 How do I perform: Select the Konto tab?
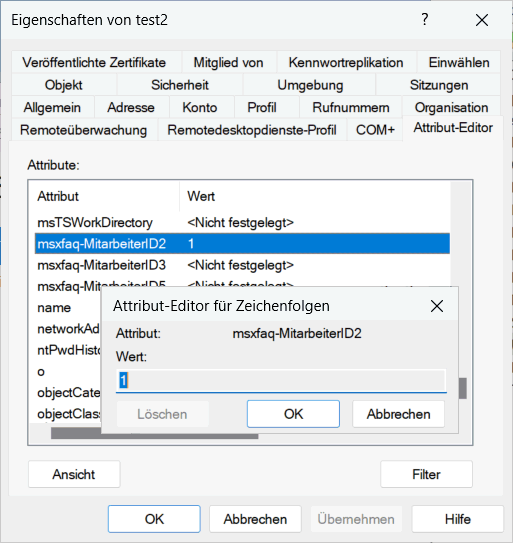point(200,108)
